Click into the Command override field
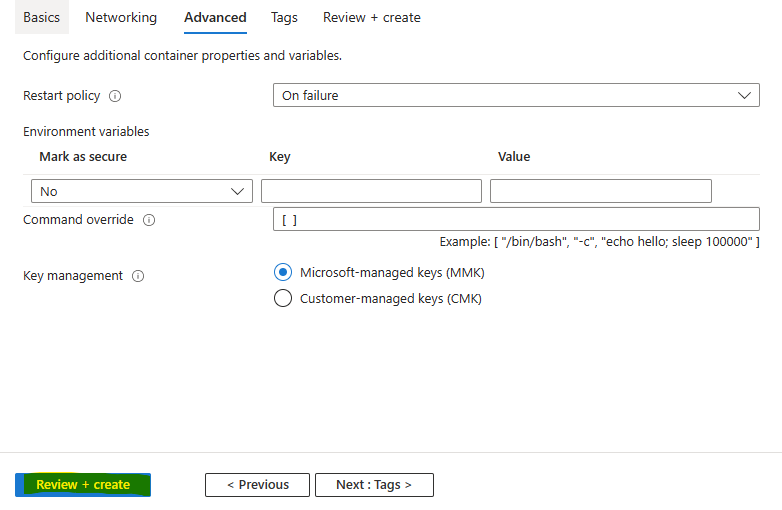Screen dimensions: 782x510 click(x=516, y=219)
